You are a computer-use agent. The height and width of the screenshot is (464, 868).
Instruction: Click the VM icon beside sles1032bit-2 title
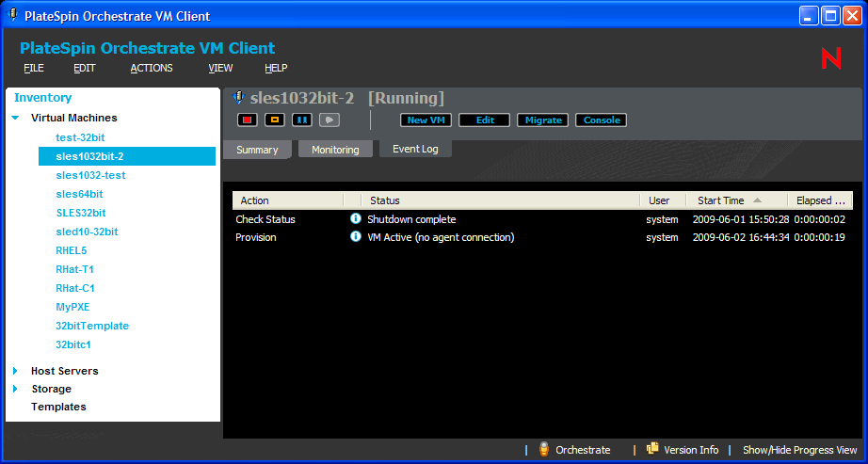(238, 98)
